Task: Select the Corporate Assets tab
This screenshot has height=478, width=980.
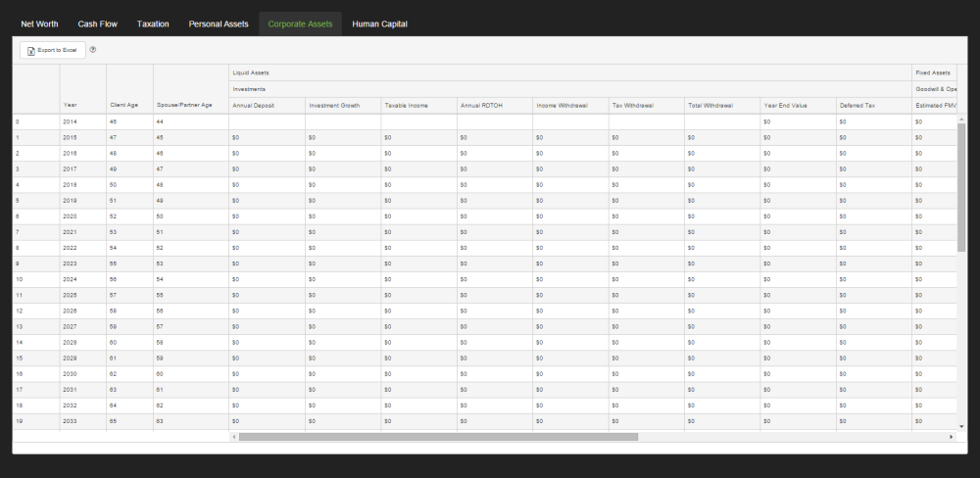Action: click(300, 24)
